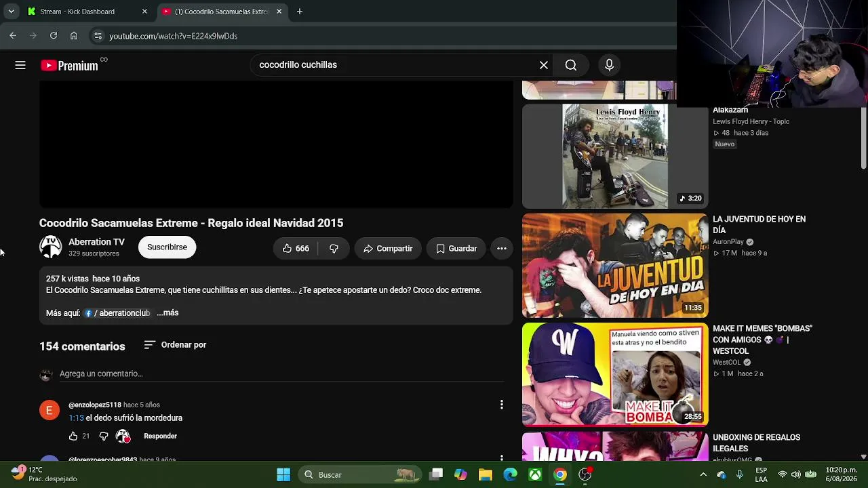The width and height of the screenshot is (868, 488).
Task: Open the Xbox app on the taskbar
Action: [x=535, y=474]
